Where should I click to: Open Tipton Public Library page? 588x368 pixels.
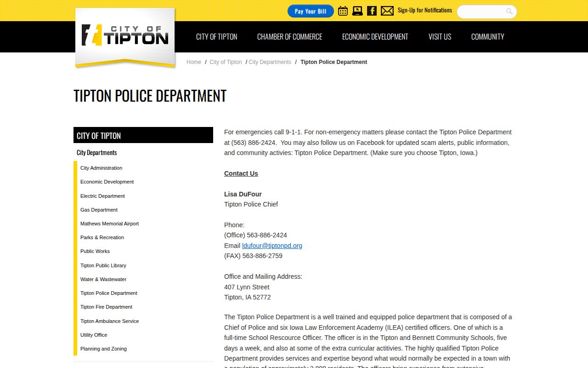tap(103, 265)
